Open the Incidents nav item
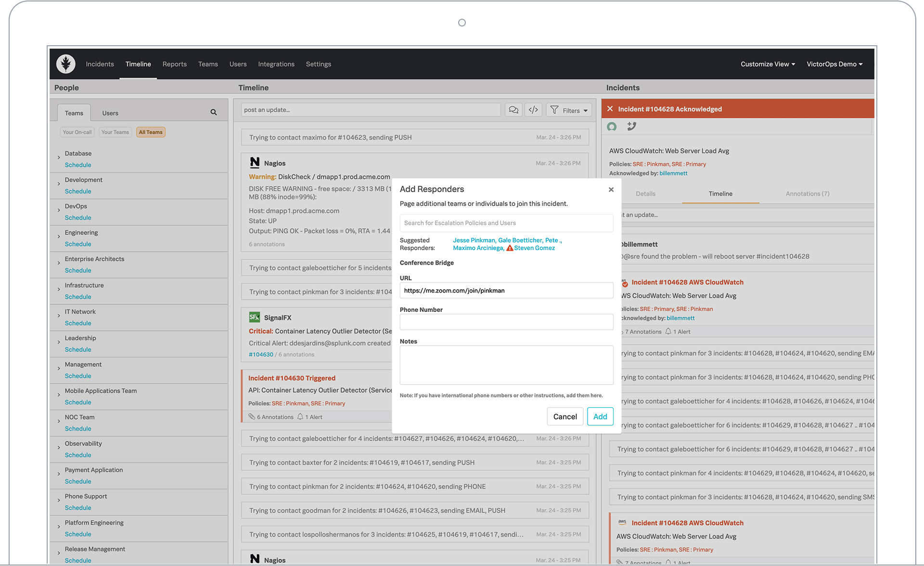This screenshot has height=566, width=924. click(x=100, y=64)
